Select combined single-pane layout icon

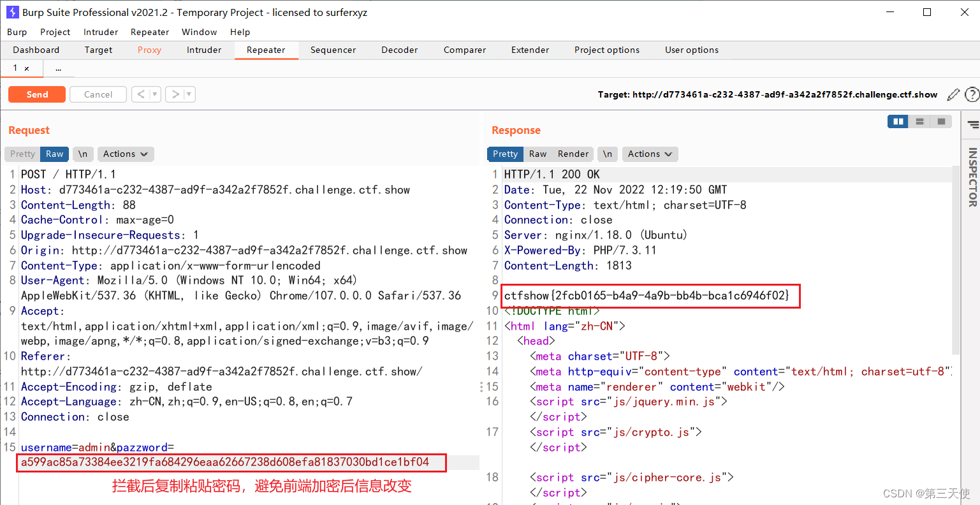(941, 121)
